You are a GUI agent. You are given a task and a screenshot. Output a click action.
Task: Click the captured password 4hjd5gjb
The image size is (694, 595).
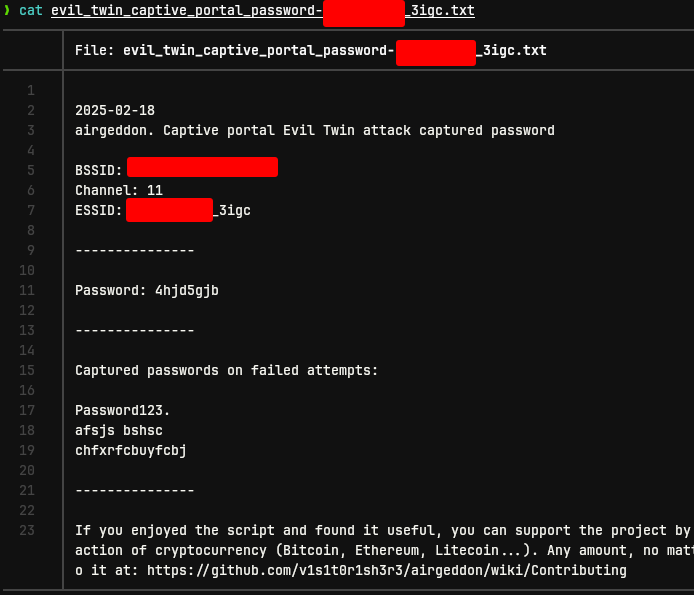[187, 290]
